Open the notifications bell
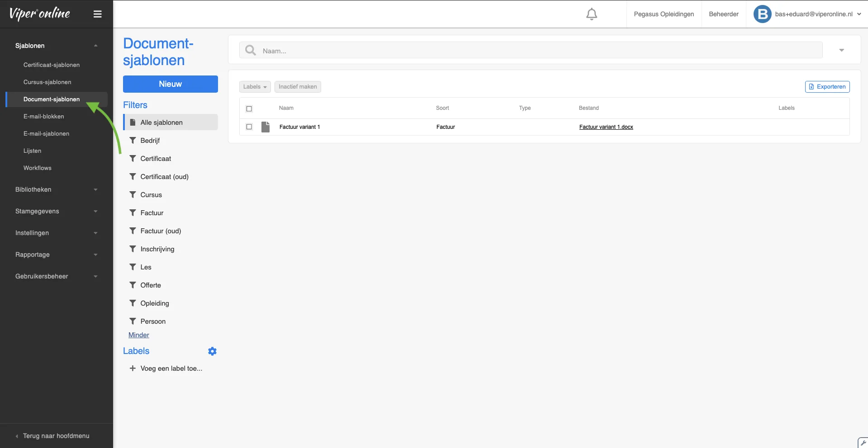This screenshot has width=868, height=448. (591, 14)
